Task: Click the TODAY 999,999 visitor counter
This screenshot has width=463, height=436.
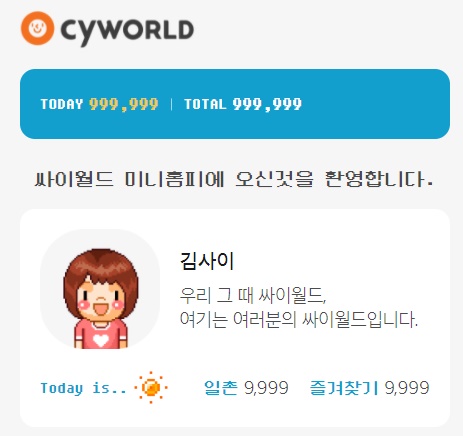Action: (x=99, y=104)
